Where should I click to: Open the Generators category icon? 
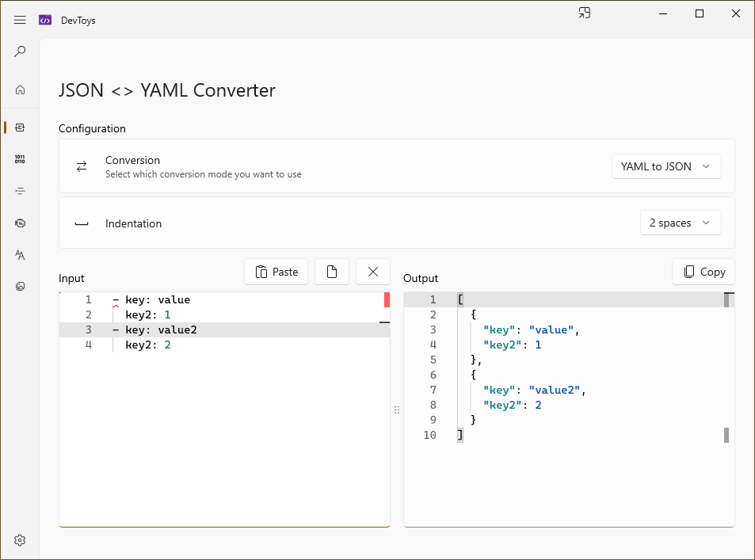(x=20, y=223)
